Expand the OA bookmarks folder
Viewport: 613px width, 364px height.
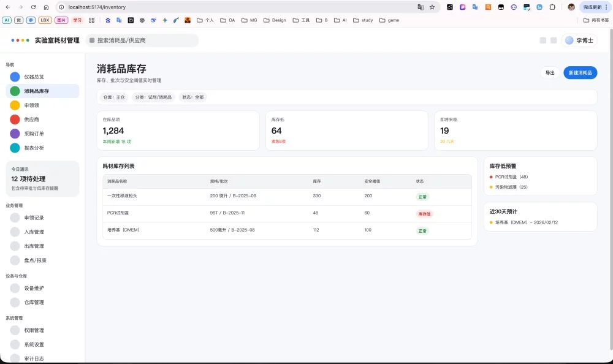(227, 20)
